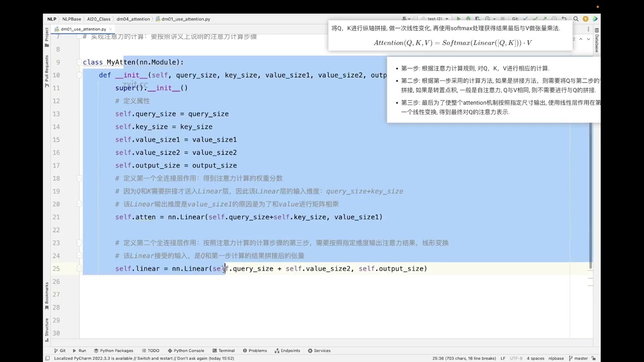
Task: Click the JetBrains Toolbox icon
Action: (595, 19)
